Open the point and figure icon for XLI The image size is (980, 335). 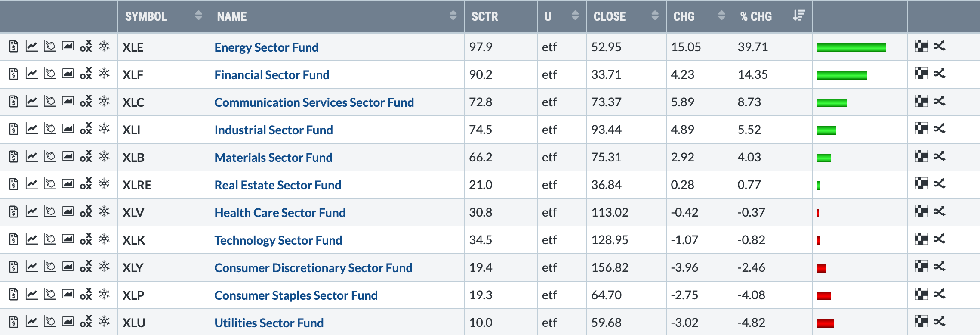86,129
